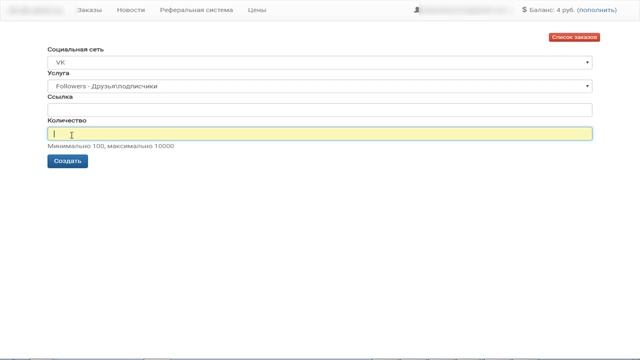Click the пополнить balance link
Screen dimensions: 640x360
597,10
